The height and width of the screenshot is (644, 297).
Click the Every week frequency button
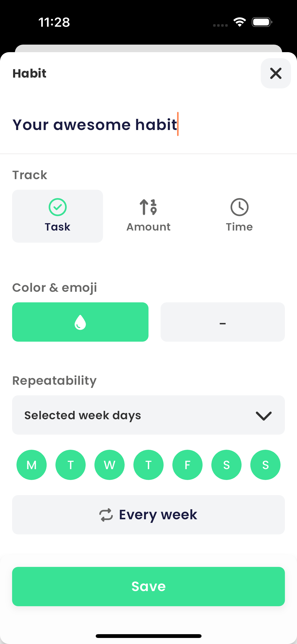[148, 514]
